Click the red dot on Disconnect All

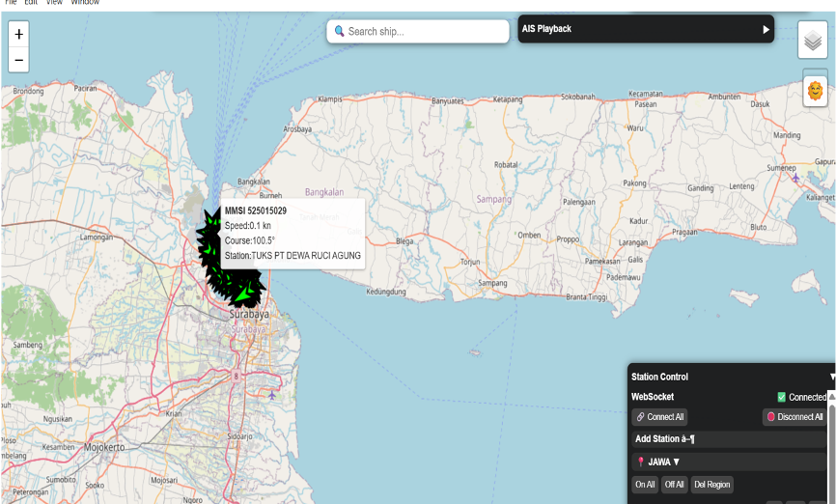tap(771, 417)
